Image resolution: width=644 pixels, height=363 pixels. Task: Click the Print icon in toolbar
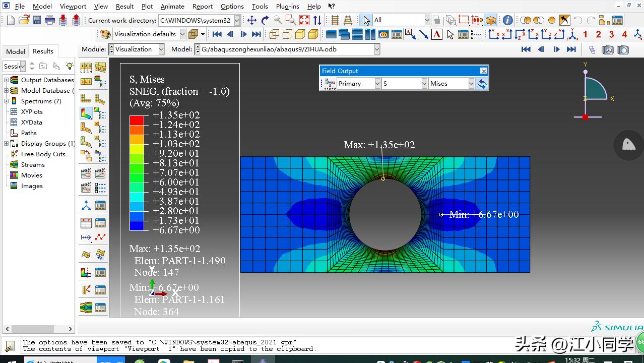[50, 20]
